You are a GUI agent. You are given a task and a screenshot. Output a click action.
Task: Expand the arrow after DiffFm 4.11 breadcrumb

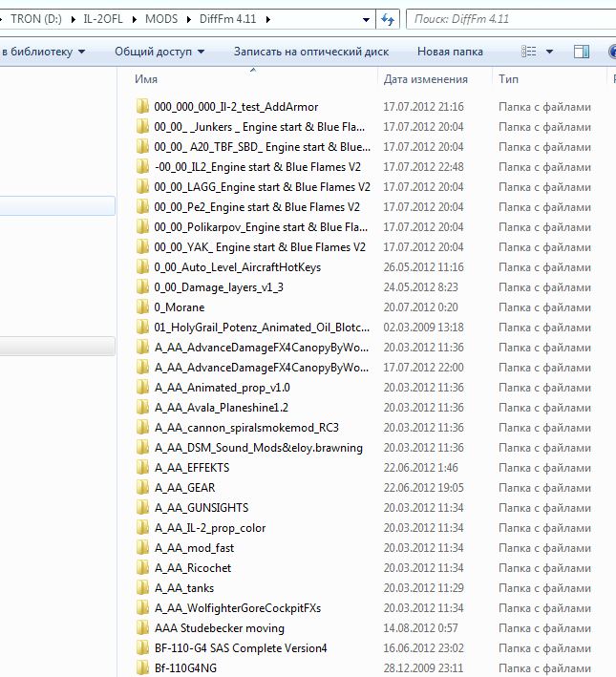[x=268, y=19]
